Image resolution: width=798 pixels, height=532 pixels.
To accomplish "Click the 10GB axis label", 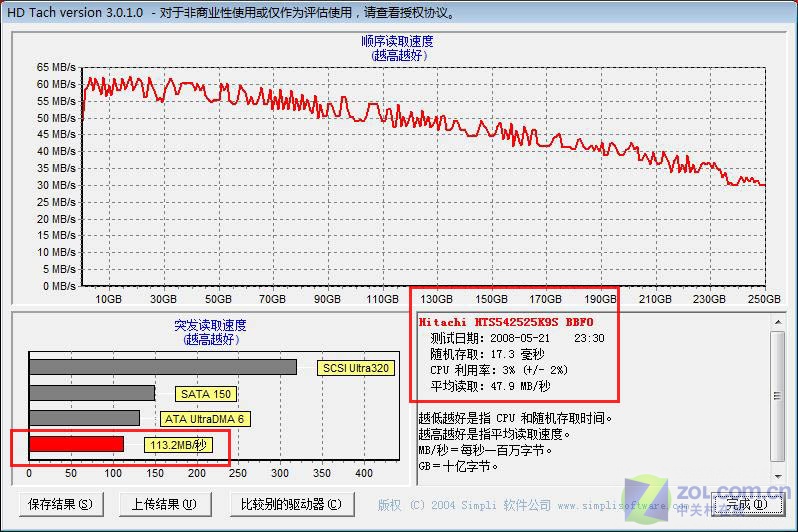I will pos(108,299).
